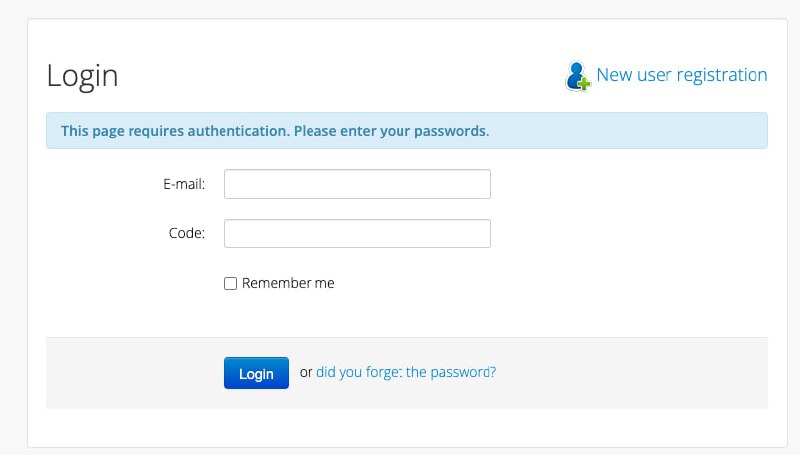Enable the Remember me checkbox
This screenshot has height=455, width=800.
[230, 284]
